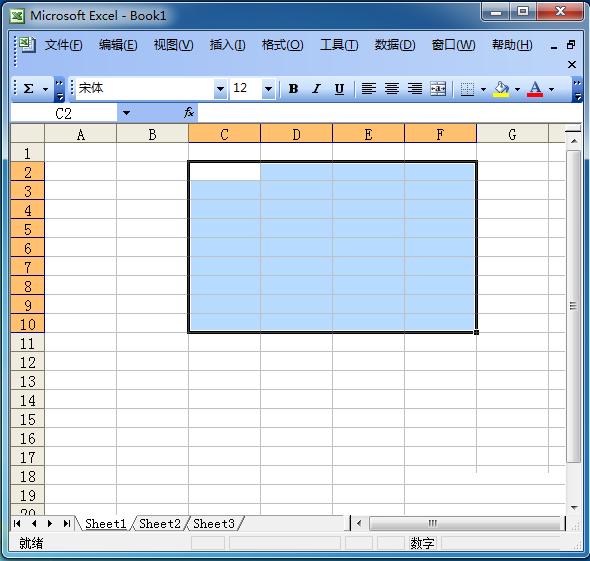Click the font name box showing 宋体
The image size is (590, 561).
(x=145, y=89)
